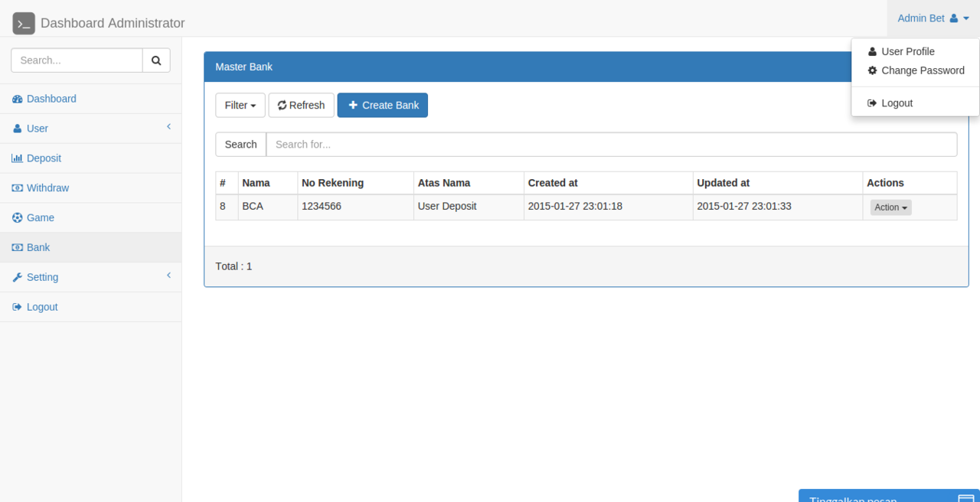The width and height of the screenshot is (980, 502).
Task: Open the Withdraw page in sidebar
Action: pyautogui.click(x=47, y=188)
